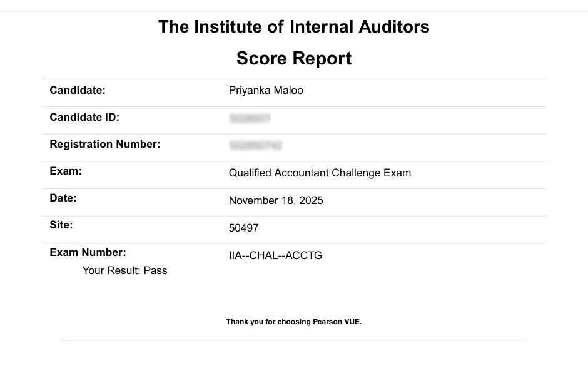This screenshot has width=588, height=368.
Task: Click the "Exam:" field label
Action: tap(66, 171)
